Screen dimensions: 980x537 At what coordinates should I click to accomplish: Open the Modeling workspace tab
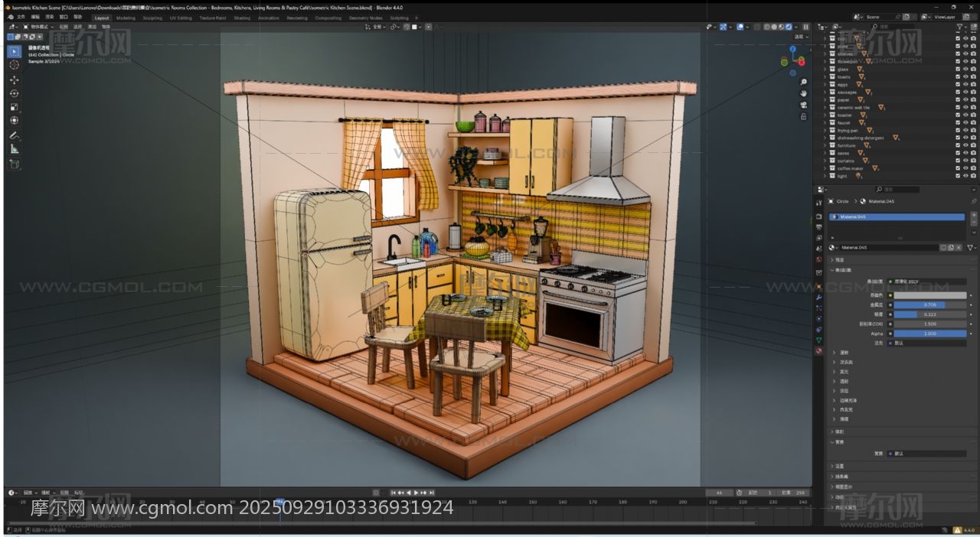pos(126,18)
